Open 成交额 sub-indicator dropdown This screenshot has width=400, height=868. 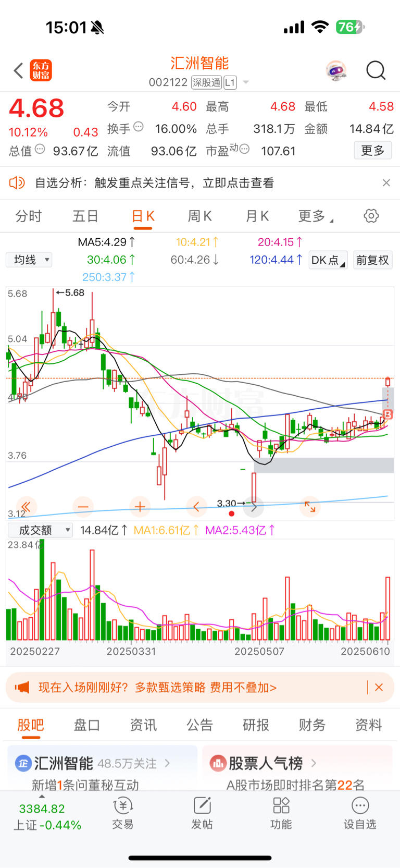point(40,530)
